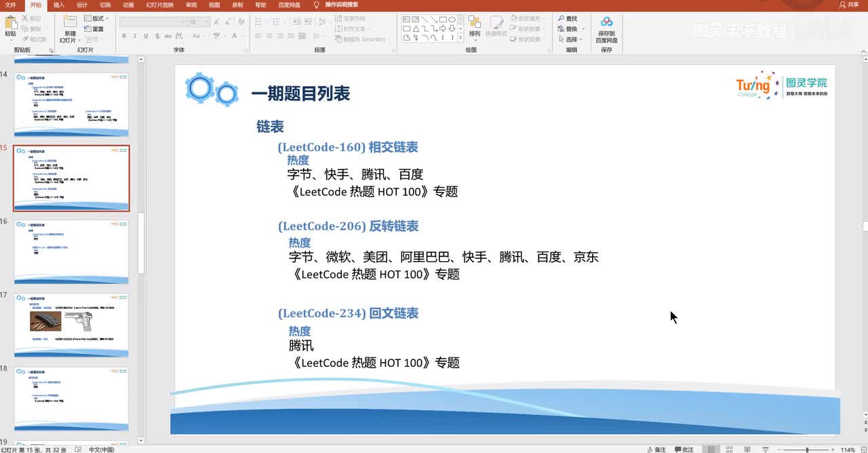Click the Reset (重置) slide button

tap(94, 28)
